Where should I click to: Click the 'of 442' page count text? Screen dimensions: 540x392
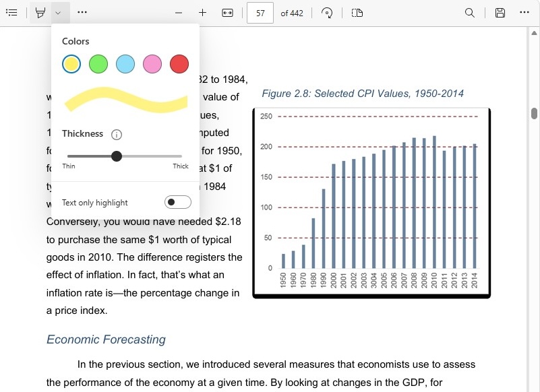point(292,13)
